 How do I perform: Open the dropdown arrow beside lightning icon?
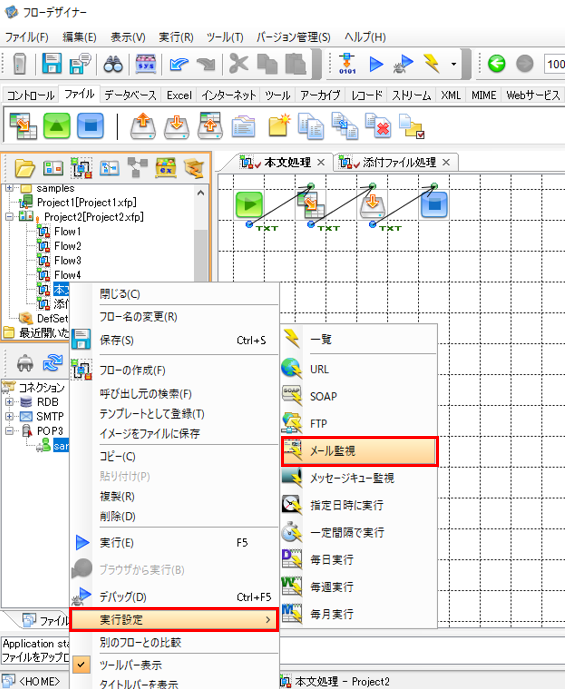(454, 64)
